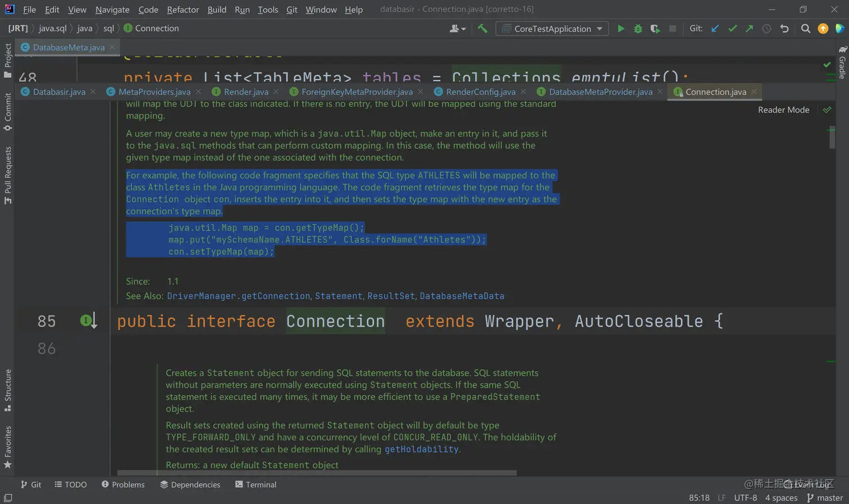
Task: Build the project with the hammer icon
Action: tap(482, 29)
